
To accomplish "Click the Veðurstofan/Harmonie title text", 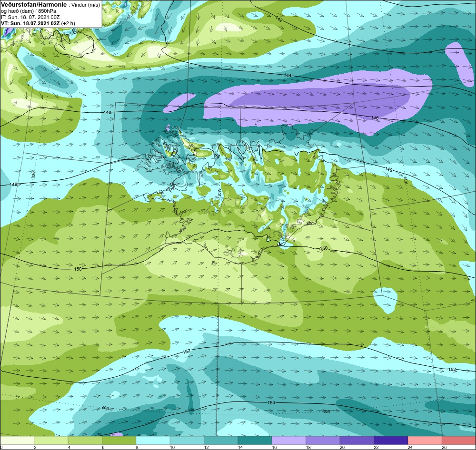I will pyautogui.click(x=33, y=5).
